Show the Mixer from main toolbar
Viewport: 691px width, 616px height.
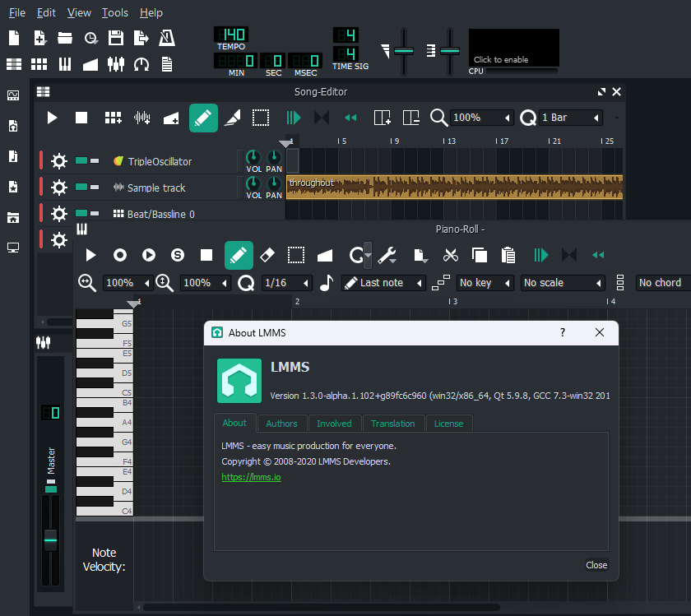pyautogui.click(x=116, y=64)
